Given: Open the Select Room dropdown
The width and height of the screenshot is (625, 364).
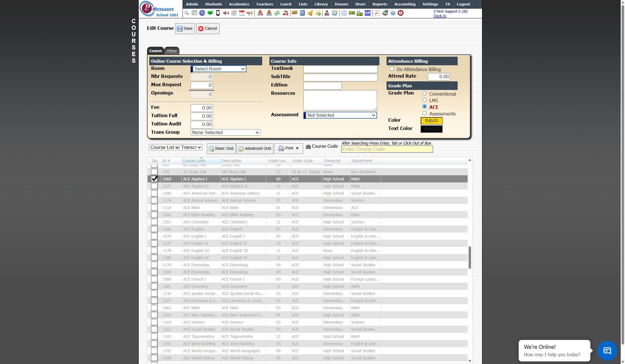Looking at the screenshot, I should 219,69.
